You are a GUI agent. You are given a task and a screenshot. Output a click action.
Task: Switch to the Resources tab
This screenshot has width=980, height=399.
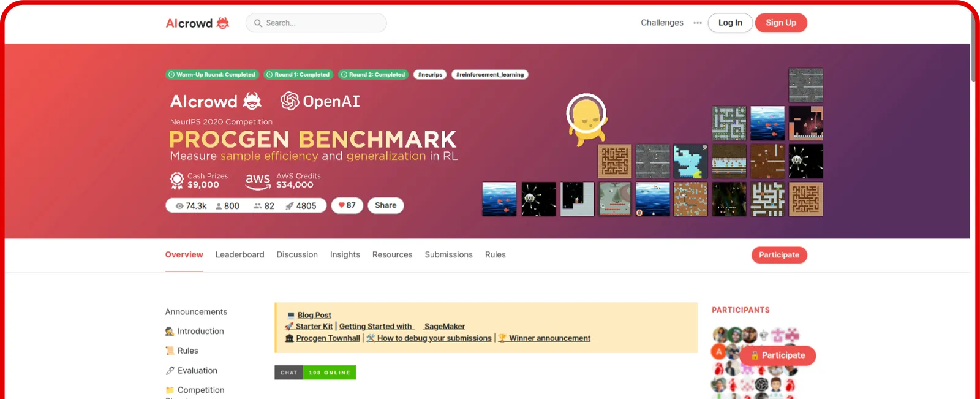[393, 255]
